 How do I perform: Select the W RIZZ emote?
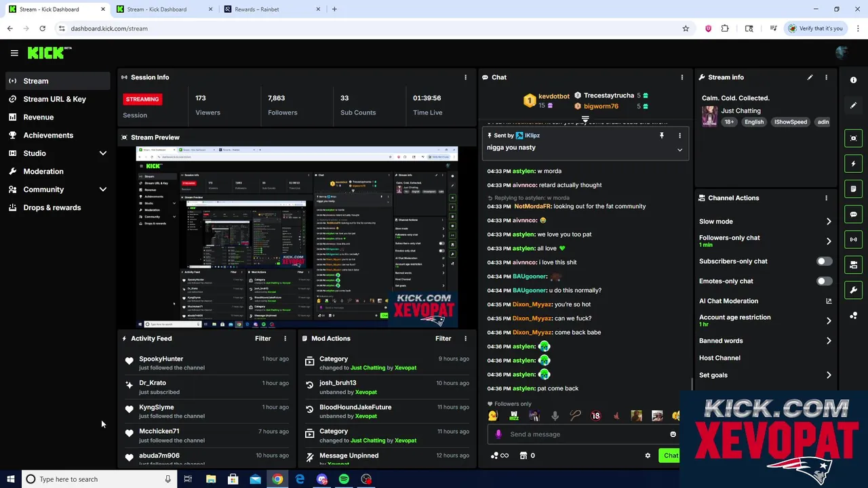coord(514,416)
